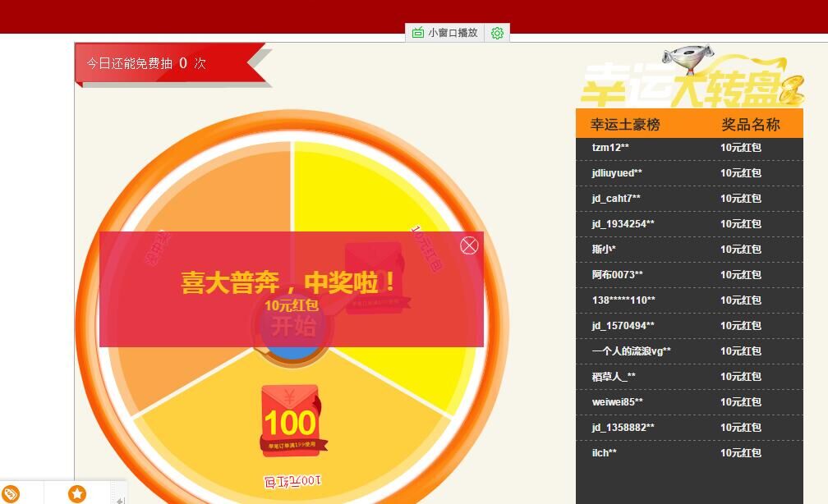Click the 10元红包 prize in 斯小* row
828x504 pixels.
click(x=741, y=249)
